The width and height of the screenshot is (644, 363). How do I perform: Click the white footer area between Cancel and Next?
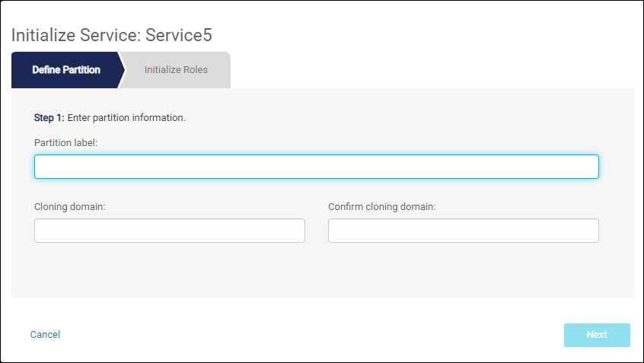click(312, 335)
